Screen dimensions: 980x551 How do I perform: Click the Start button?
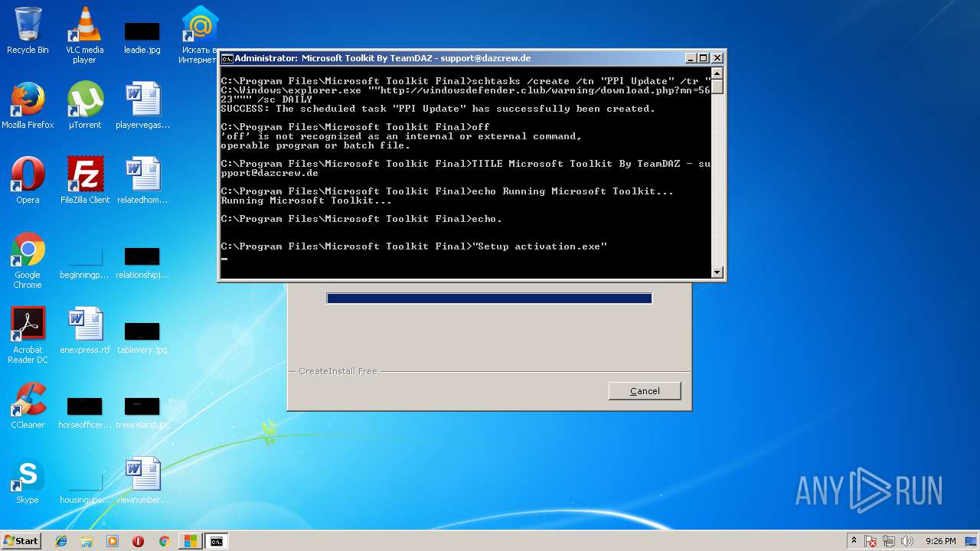[21, 541]
